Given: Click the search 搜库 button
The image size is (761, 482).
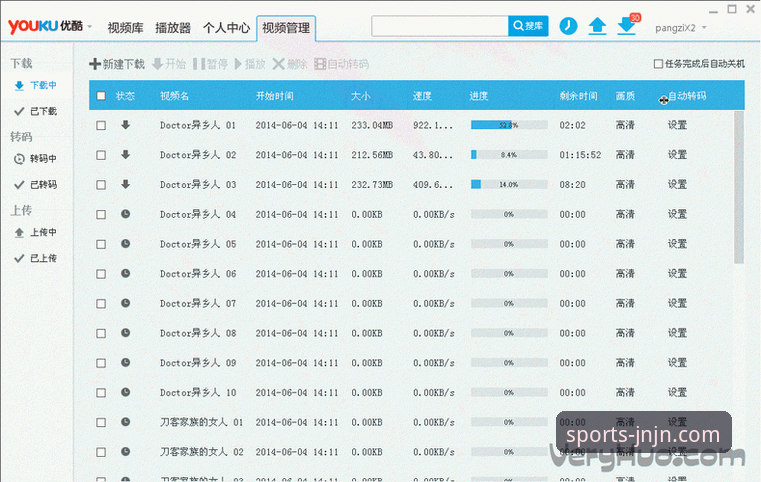Looking at the screenshot, I should point(528,26).
